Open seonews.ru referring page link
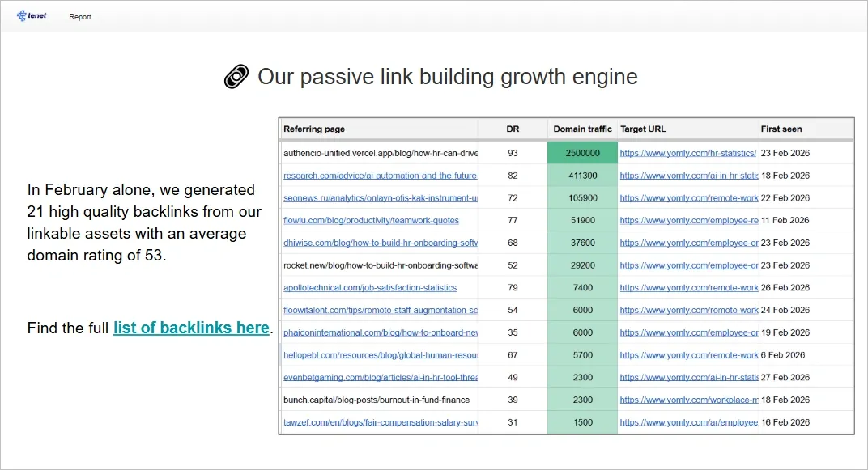The height and width of the screenshot is (470, 868). (x=381, y=198)
